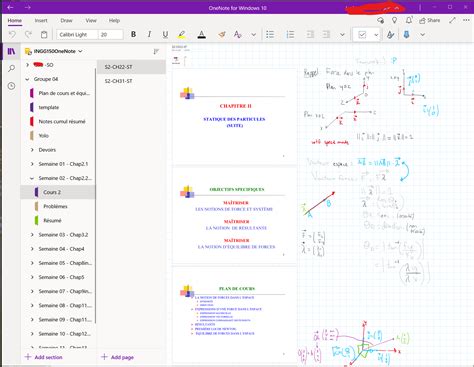Viewport: 474px width, 367px height.
Task: Decrease paragraph indent
Action: pyautogui.click(x=310, y=34)
